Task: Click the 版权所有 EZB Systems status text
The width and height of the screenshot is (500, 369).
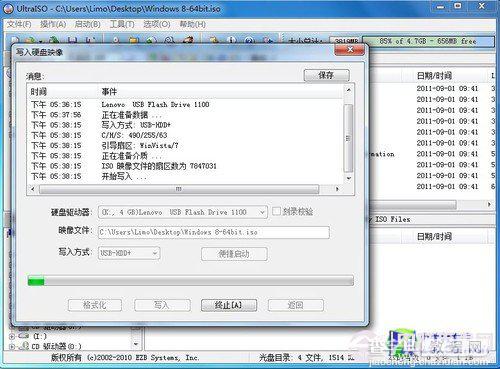Action: 125,358
